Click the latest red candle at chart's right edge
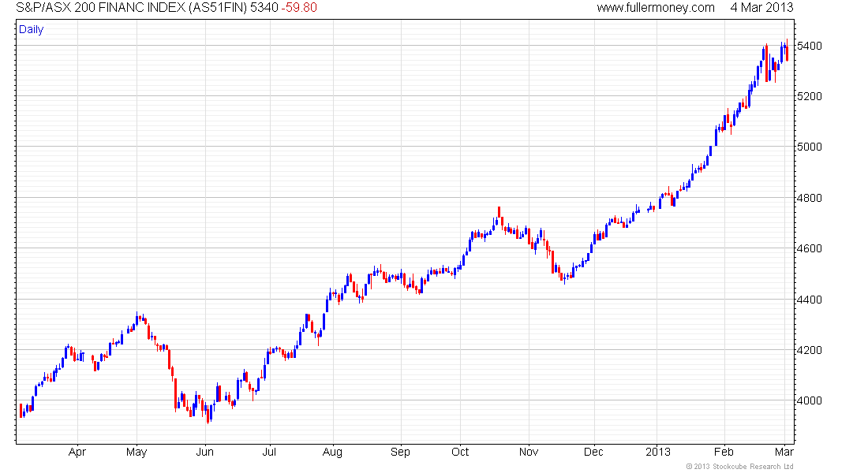868x473 pixels. (788, 51)
